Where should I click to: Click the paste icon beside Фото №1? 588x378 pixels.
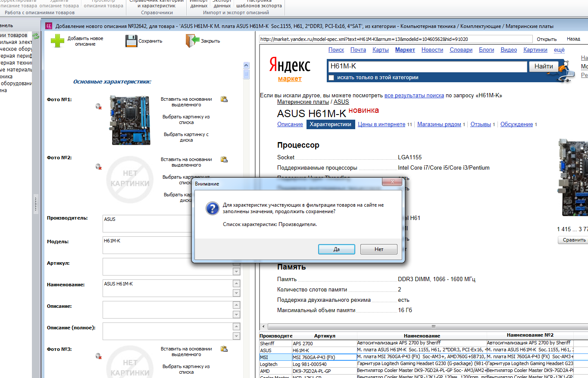[224, 99]
